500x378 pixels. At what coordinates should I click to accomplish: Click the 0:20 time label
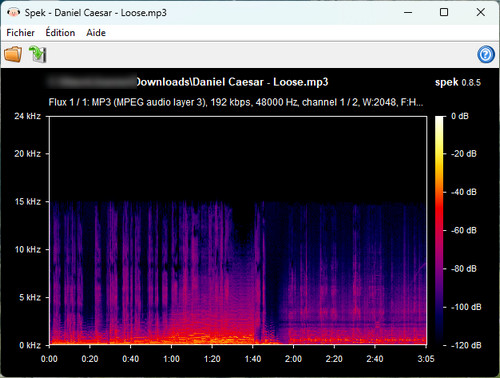[90, 359]
